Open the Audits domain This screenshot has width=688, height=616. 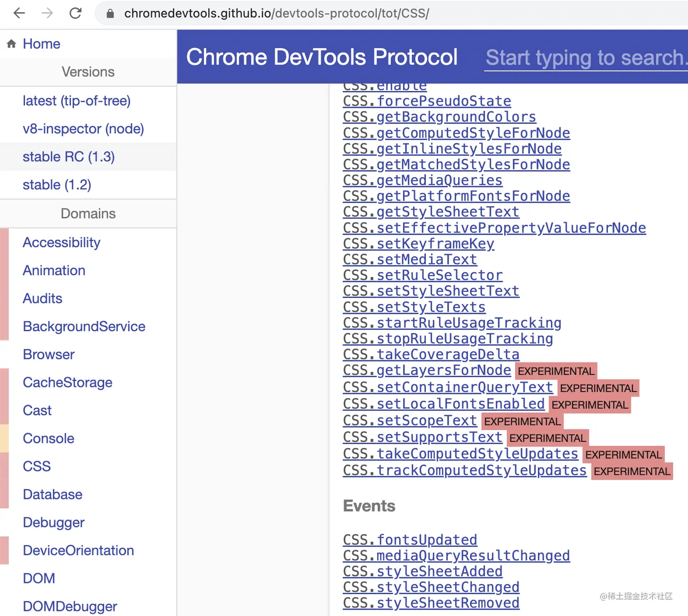[x=42, y=298]
